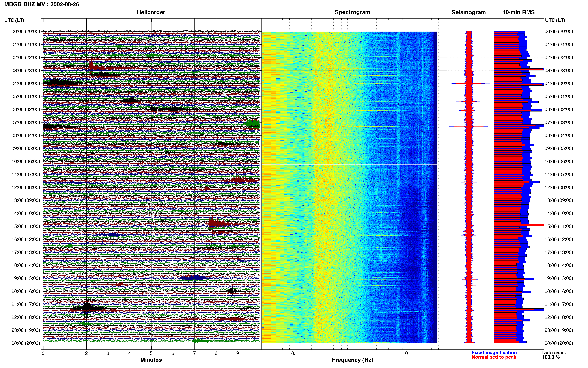Screen dimensions: 588x368
Task: Click the 'Spectrogram' panel heading
Action: point(352,12)
